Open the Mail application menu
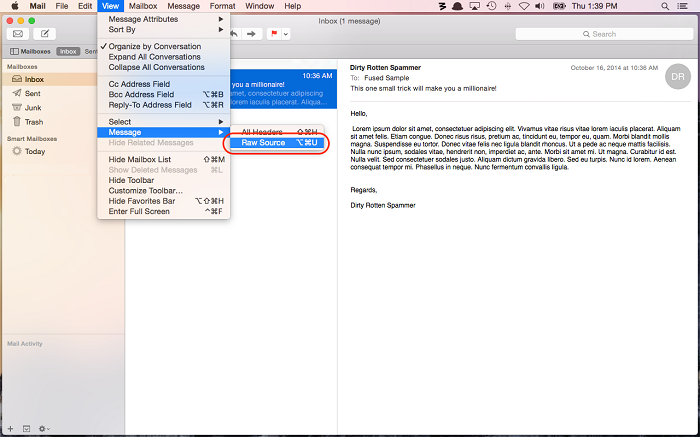The height and width of the screenshot is (437, 700). tap(38, 6)
